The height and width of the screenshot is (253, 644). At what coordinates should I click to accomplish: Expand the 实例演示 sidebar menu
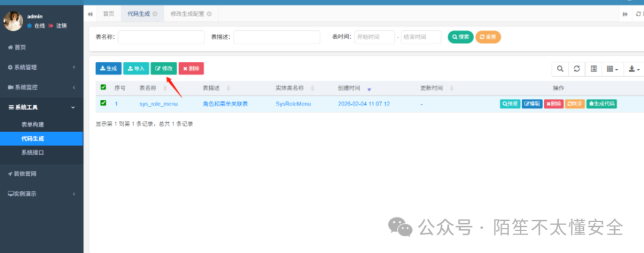(41, 194)
